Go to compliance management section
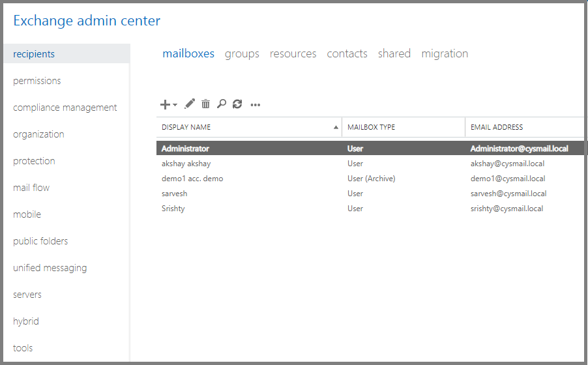588x365 pixels. [65, 108]
